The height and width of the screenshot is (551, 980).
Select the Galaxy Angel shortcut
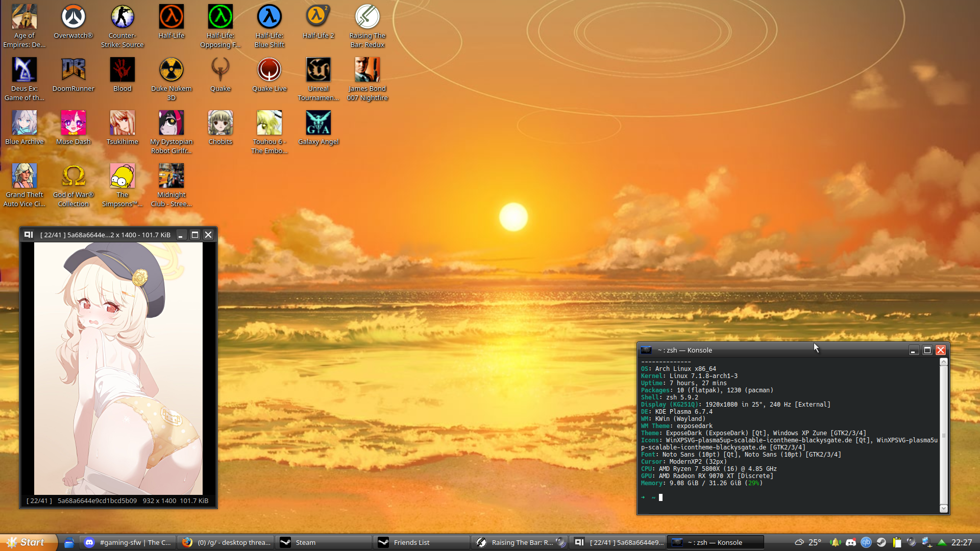(318, 128)
